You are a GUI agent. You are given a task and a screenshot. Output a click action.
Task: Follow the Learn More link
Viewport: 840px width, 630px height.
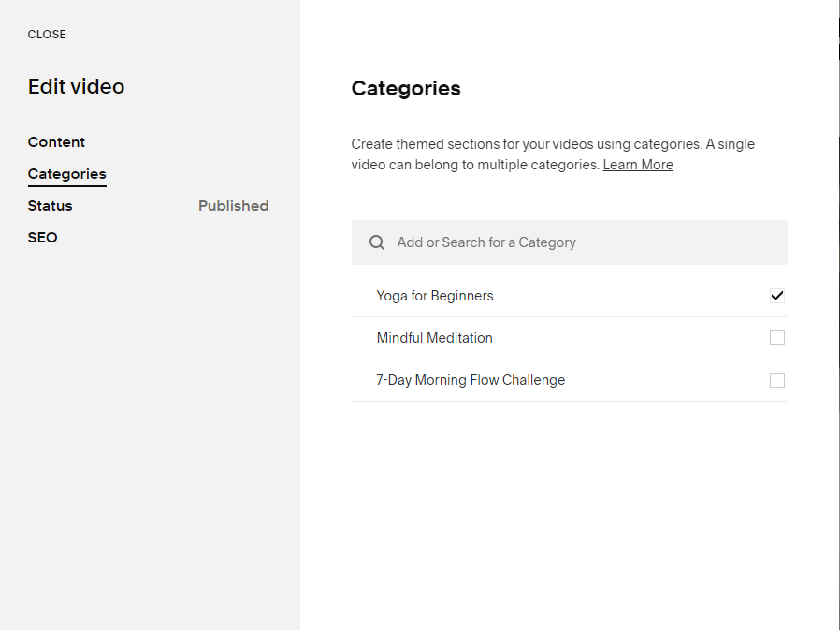pyautogui.click(x=638, y=165)
